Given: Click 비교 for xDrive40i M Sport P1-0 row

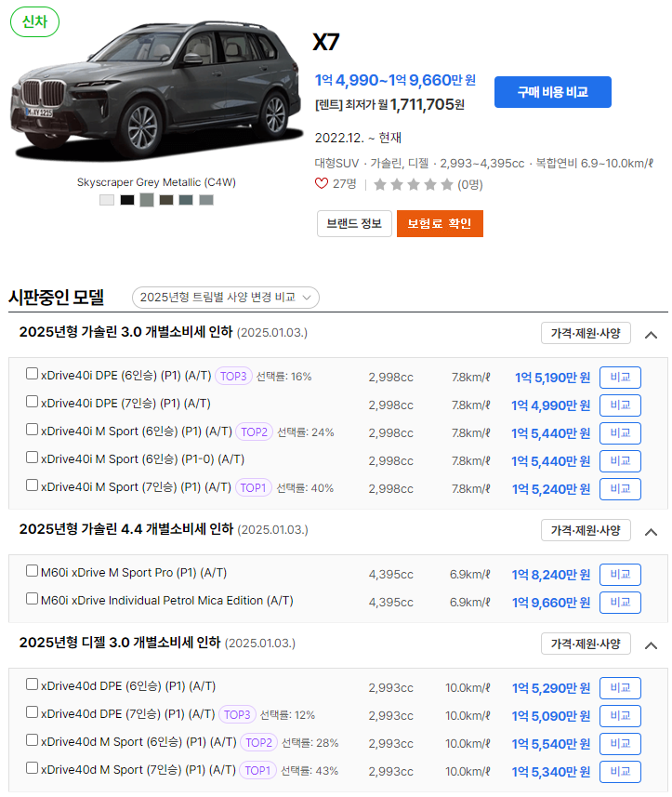Looking at the screenshot, I should (620, 461).
